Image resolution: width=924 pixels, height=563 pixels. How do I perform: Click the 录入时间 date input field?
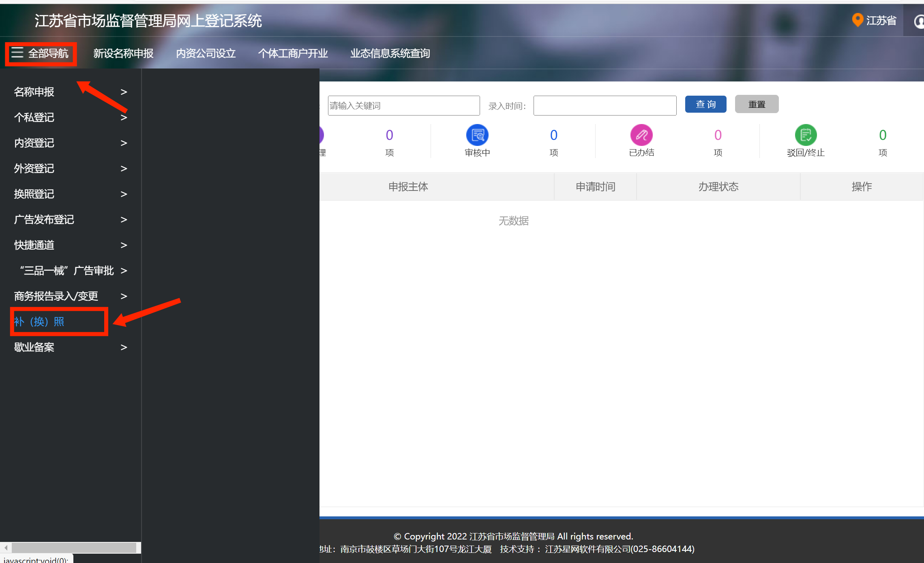click(605, 106)
